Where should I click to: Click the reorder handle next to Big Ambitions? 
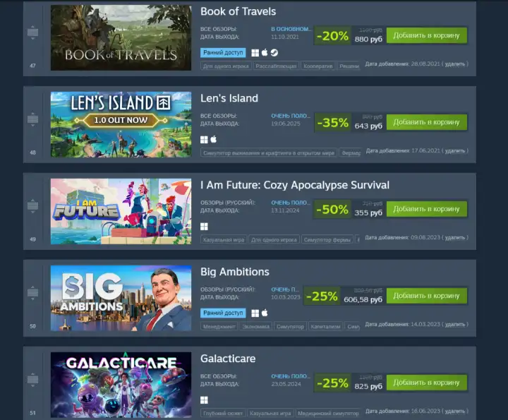[32, 293]
